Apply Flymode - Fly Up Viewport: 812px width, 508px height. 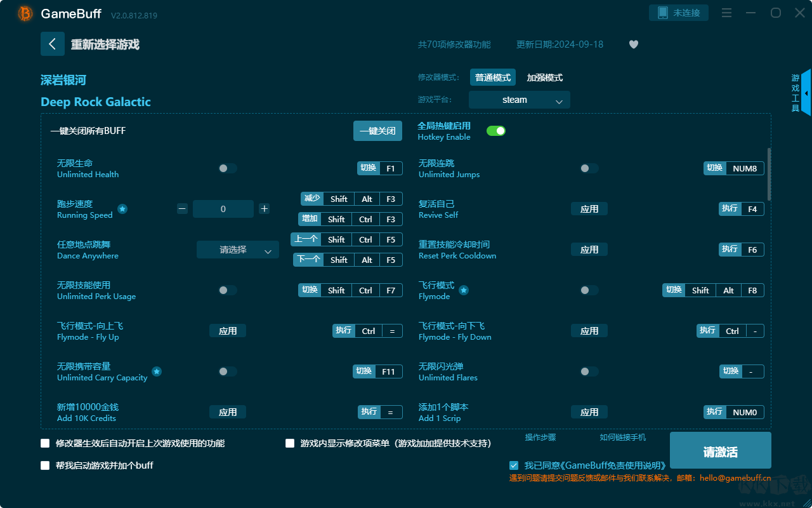[x=228, y=331]
